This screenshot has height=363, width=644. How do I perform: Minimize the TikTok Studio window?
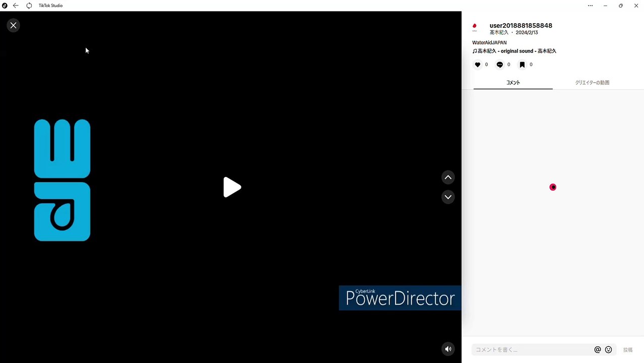coord(605,6)
